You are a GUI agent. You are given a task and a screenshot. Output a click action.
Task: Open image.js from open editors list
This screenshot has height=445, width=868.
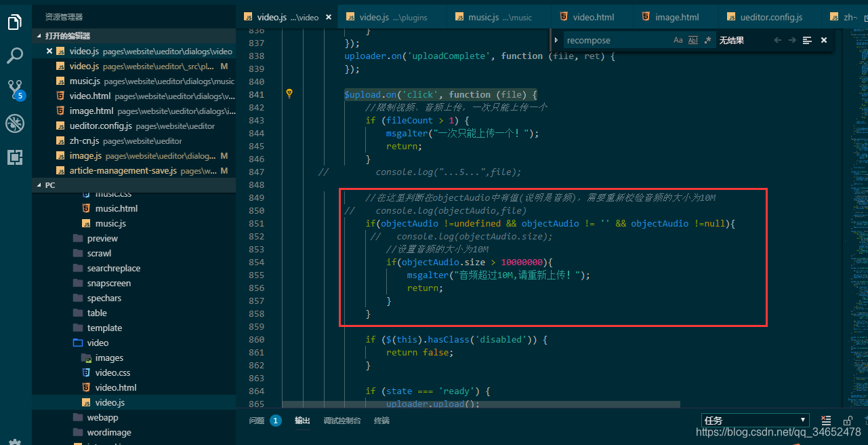pos(134,155)
